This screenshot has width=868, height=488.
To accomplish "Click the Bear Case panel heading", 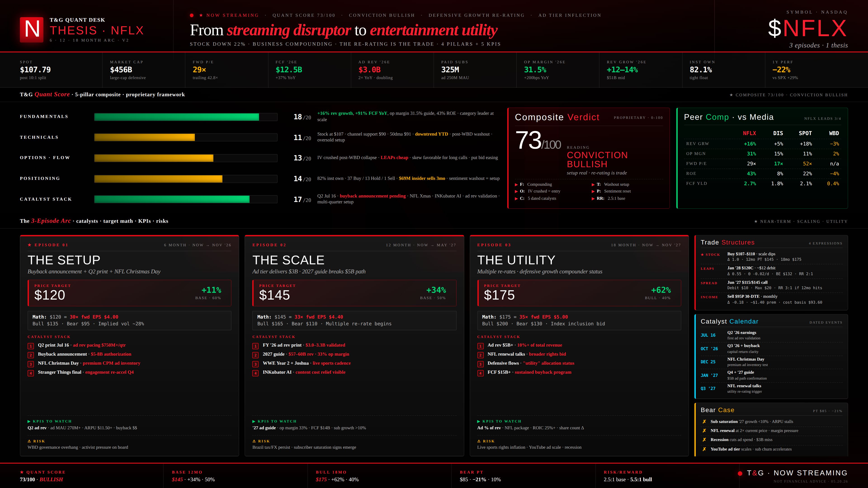I will 717,410.
